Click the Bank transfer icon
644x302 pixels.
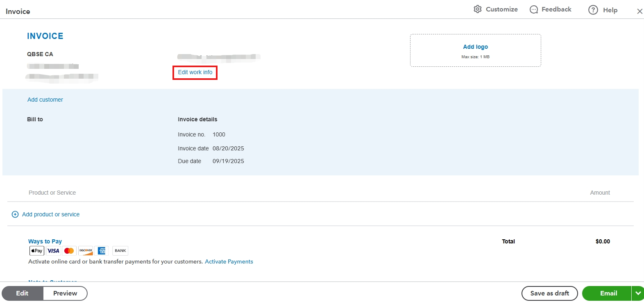(x=120, y=251)
